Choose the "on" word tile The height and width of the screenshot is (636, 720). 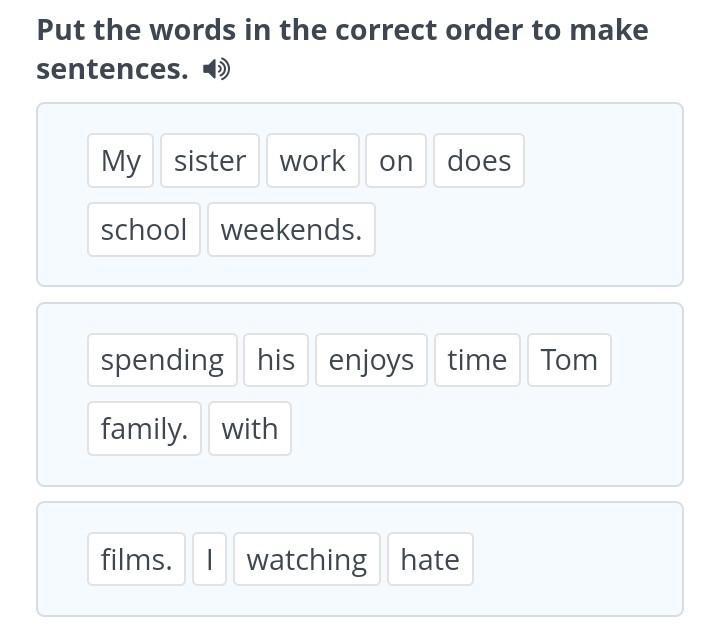[396, 161]
